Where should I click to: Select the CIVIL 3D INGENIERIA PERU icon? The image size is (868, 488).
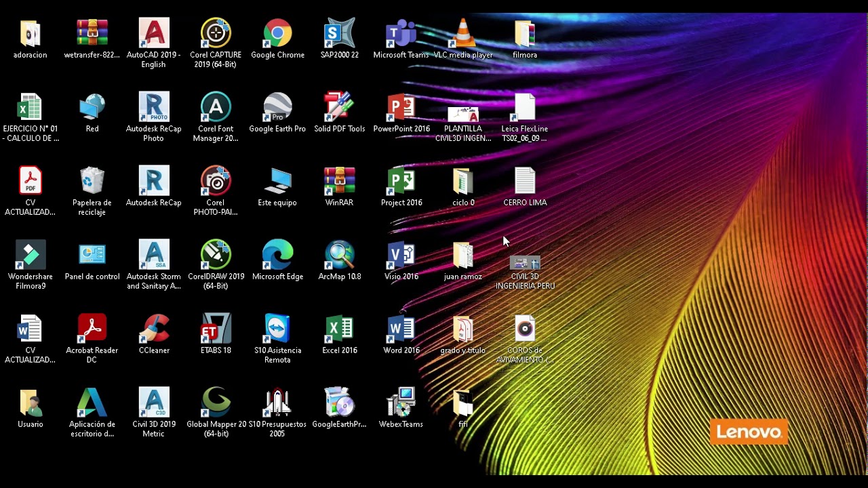(525, 262)
